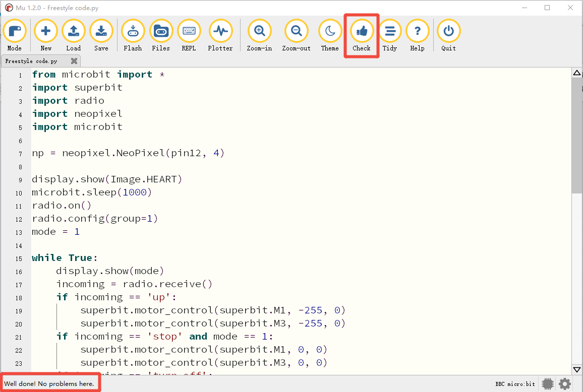Click line 'display.show(Image.HEART)'
This screenshot has width=583, height=392.
pyautogui.click(x=107, y=179)
